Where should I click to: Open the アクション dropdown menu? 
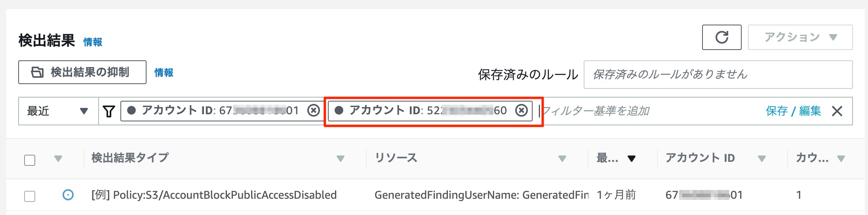(x=800, y=37)
